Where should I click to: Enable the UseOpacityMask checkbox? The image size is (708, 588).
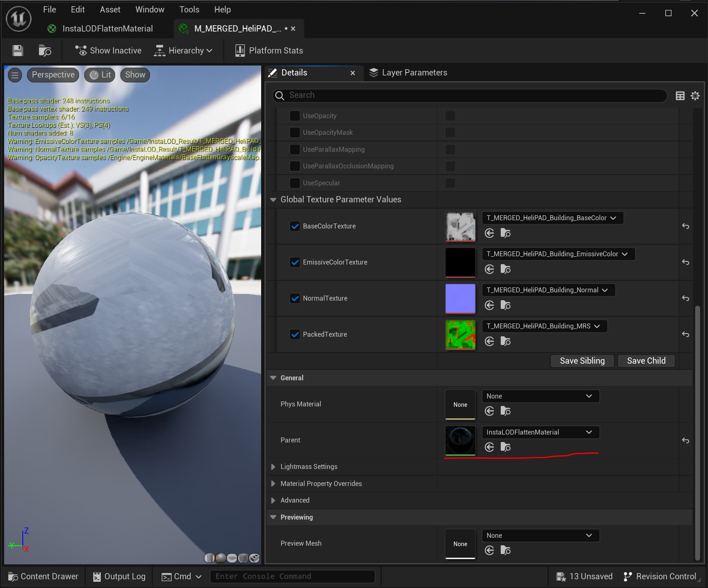point(295,132)
